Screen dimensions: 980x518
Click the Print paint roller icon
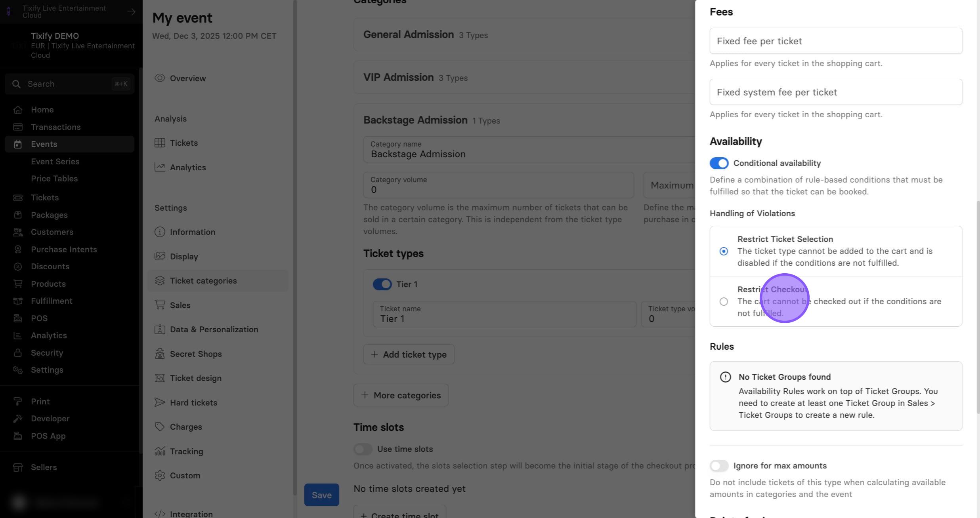(17, 402)
